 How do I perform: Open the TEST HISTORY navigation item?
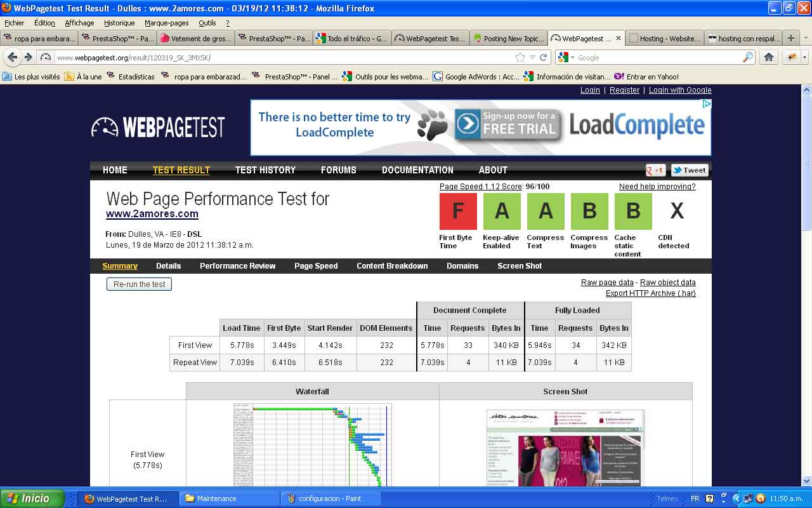pyautogui.click(x=265, y=170)
